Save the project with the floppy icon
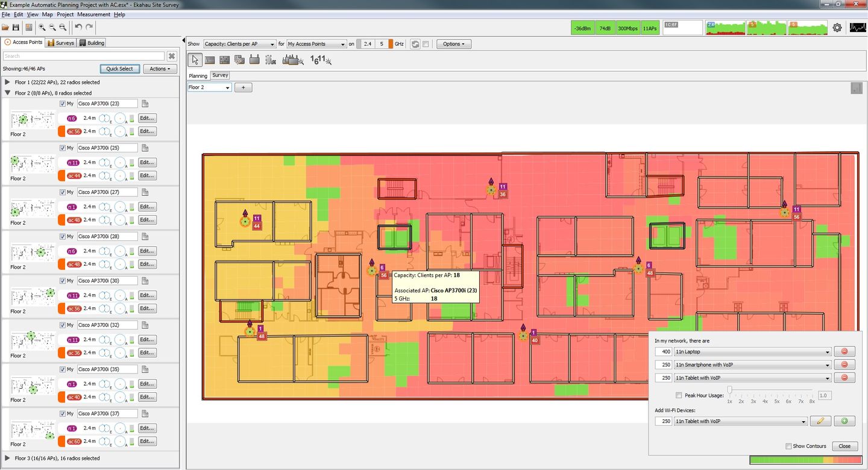This screenshot has width=868, height=470. [16, 27]
